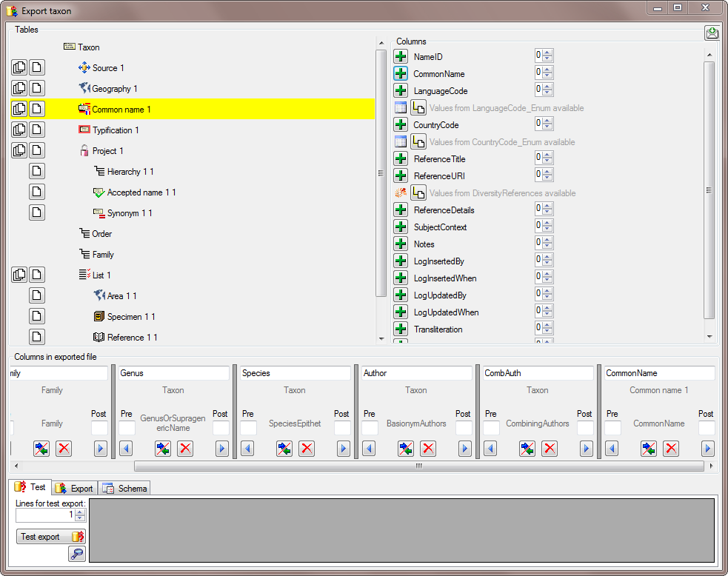Click the exported columns horizontal scrollbar
This screenshot has height=576, width=728.
tap(418, 466)
